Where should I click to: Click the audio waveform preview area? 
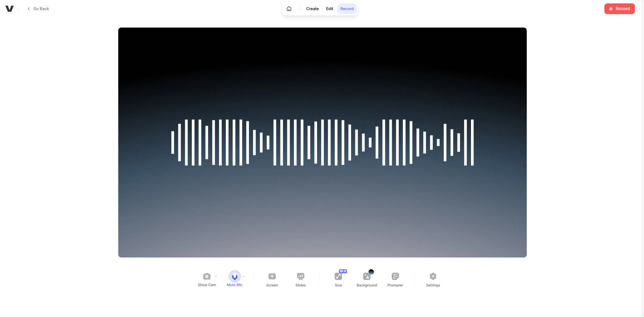coord(322,142)
